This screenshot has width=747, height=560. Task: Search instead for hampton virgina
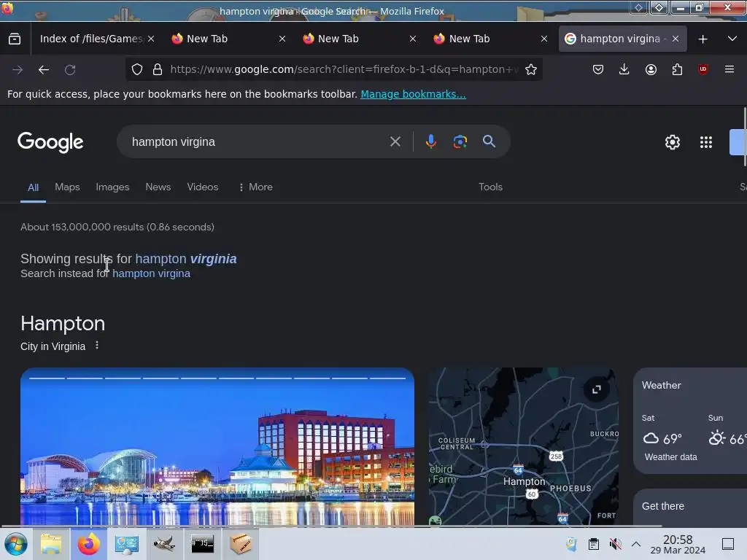tap(151, 273)
